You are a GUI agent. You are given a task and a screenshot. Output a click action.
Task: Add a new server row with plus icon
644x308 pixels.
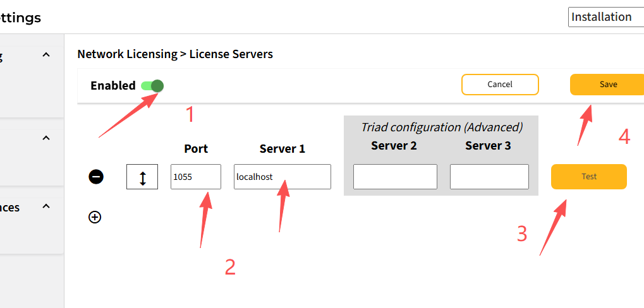click(x=95, y=217)
